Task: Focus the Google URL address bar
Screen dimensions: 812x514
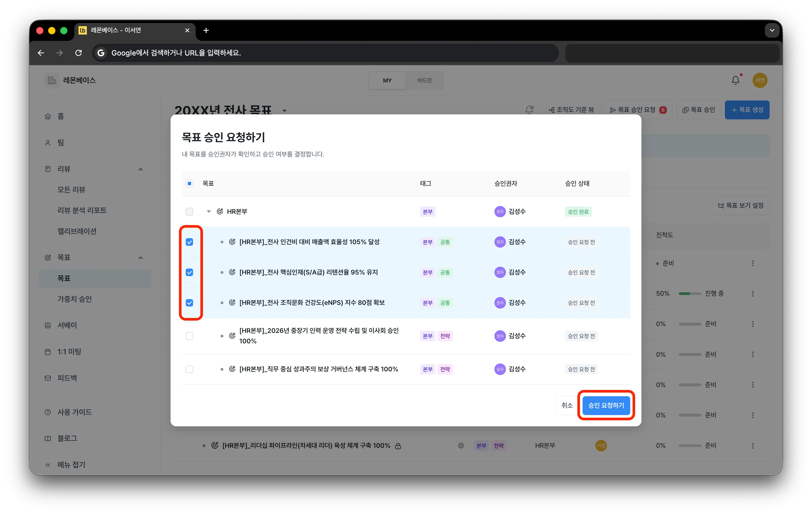Action: [x=325, y=53]
